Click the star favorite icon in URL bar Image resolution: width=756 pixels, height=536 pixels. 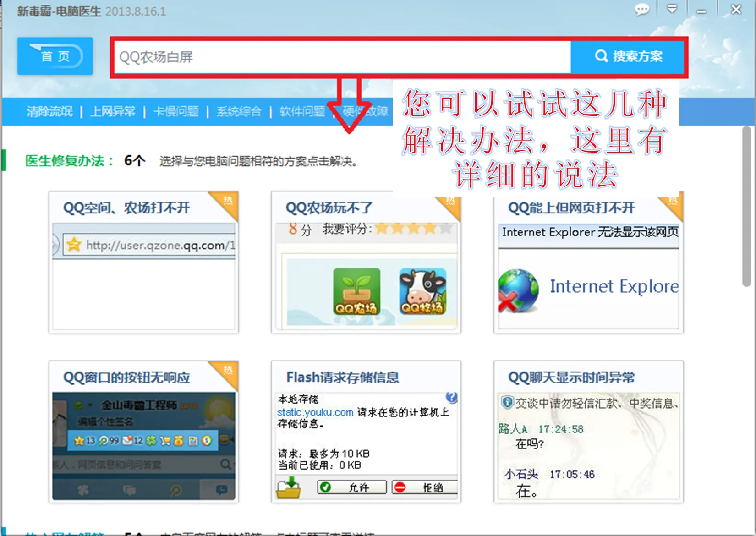coord(74,245)
